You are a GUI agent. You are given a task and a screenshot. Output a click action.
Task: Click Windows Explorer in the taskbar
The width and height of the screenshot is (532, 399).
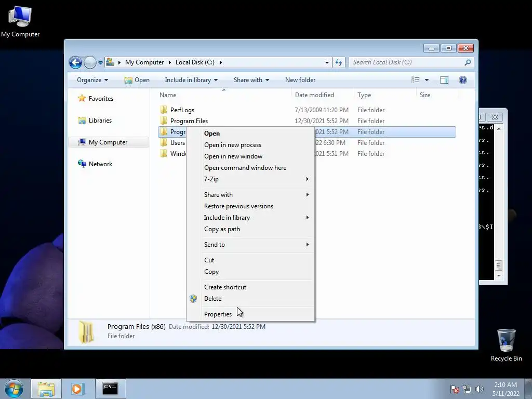(46, 389)
